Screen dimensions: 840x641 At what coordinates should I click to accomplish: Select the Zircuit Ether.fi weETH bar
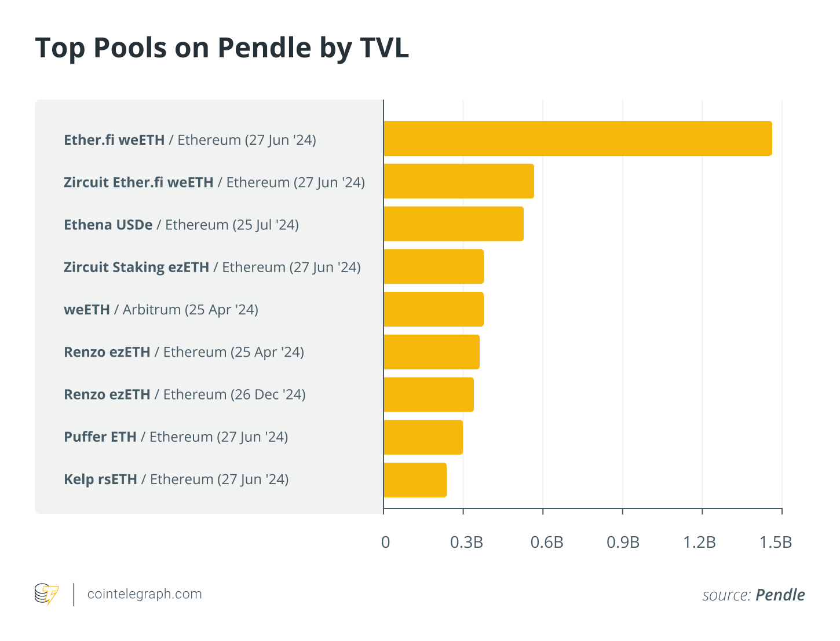[459, 181]
